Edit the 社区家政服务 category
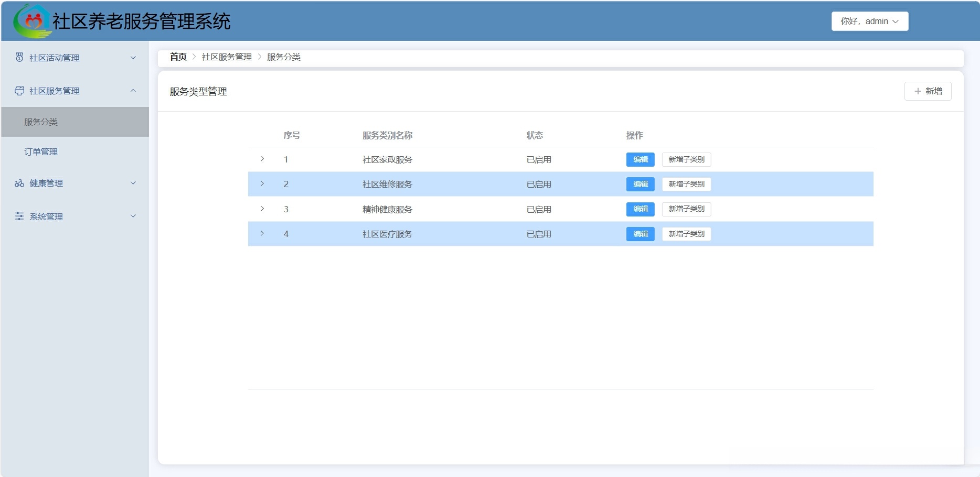The image size is (980, 477). 640,159
